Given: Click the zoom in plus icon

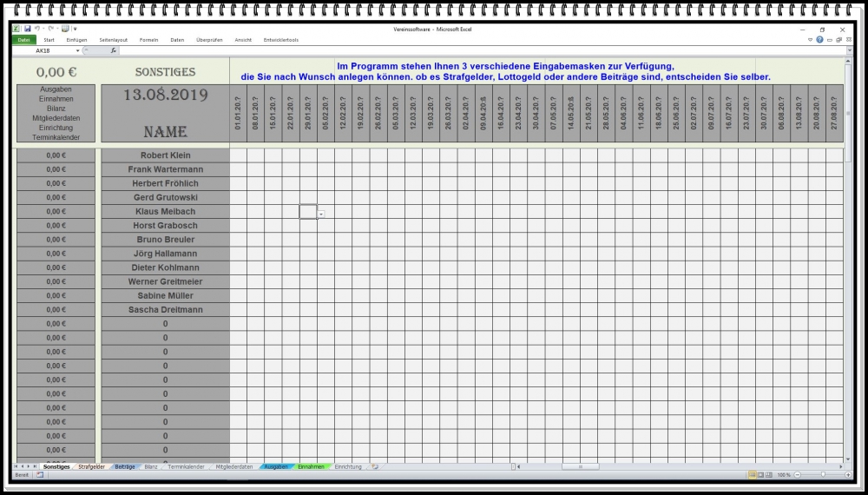Looking at the screenshot, I should (846, 475).
